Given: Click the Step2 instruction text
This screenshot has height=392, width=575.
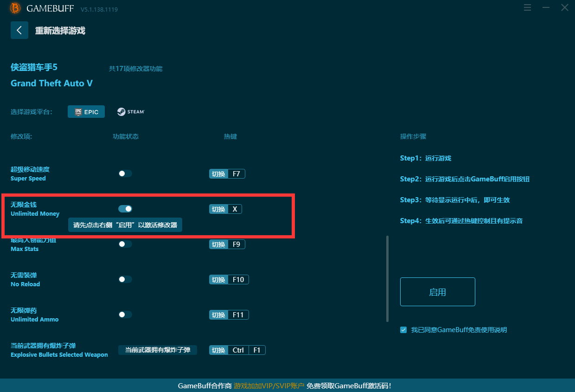Looking at the screenshot, I should (x=465, y=179).
